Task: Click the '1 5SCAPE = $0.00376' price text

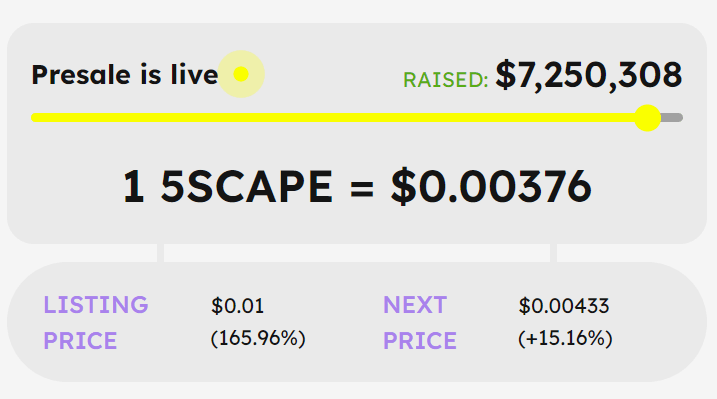Action: click(x=357, y=186)
